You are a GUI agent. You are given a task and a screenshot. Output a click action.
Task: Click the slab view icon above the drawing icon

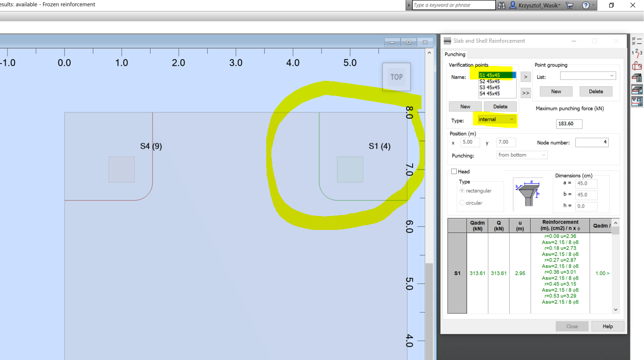coord(637,89)
